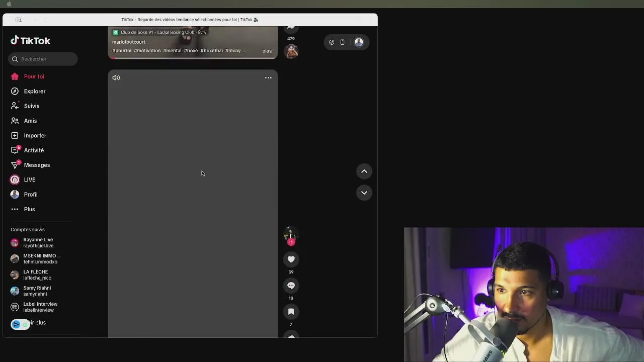The width and height of the screenshot is (644, 362).
Task: Focus the Rechercher search field
Action: pyautogui.click(x=43, y=59)
